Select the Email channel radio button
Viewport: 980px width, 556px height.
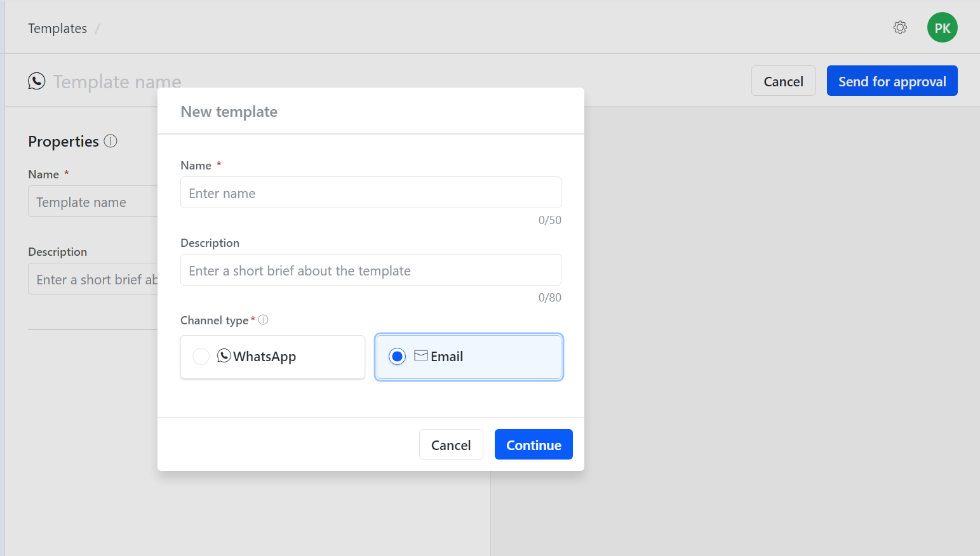pyautogui.click(x=397, y=357)
